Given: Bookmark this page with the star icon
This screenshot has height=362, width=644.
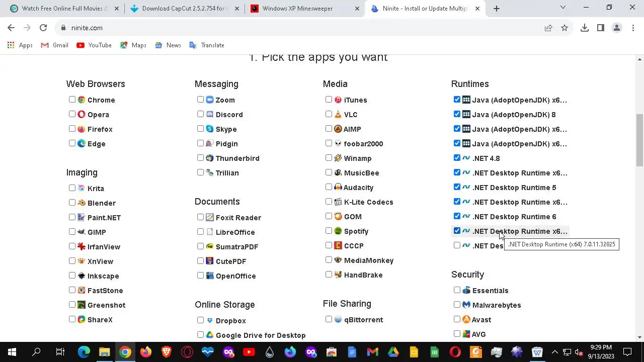Looking at the screenshot, I should click(565, 28).
